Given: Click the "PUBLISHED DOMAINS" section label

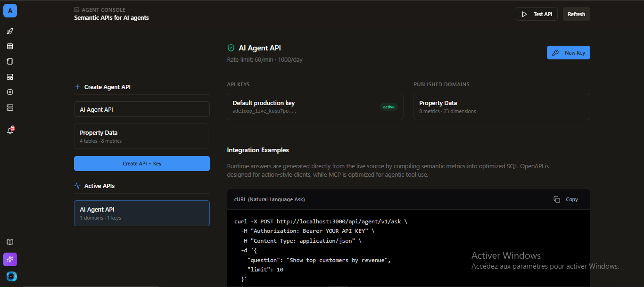Looking at the screenshot, I should 441,84.
